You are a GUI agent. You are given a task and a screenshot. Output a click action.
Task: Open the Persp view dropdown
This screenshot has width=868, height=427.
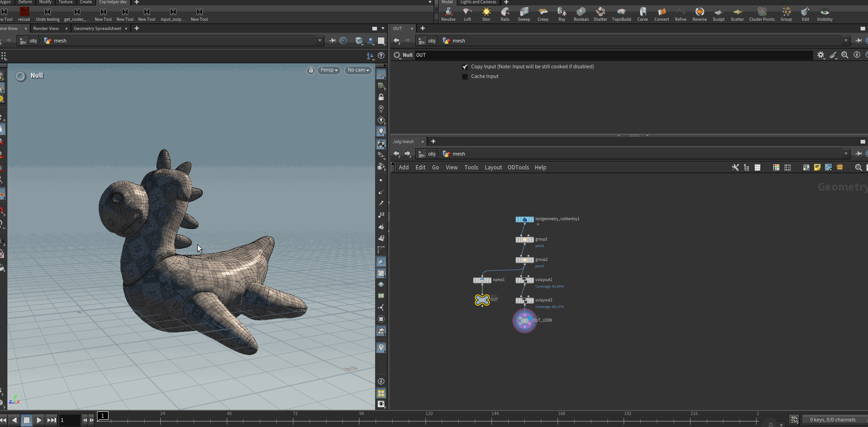328,70
